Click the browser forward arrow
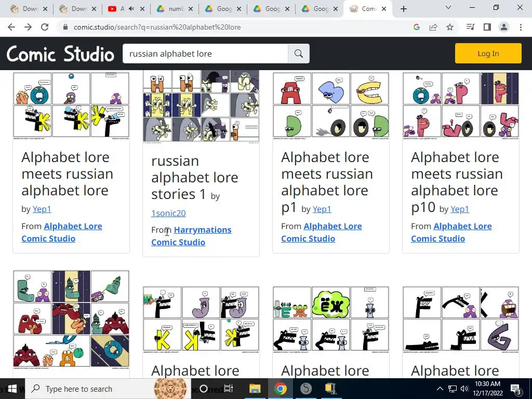532x399 pixels. (28, 27)
